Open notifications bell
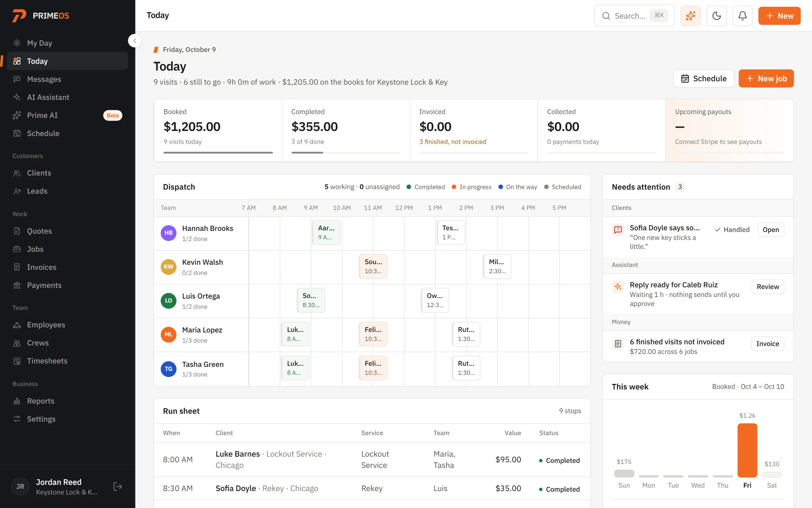This screenshot has width=812, height=508. point(742,16)
